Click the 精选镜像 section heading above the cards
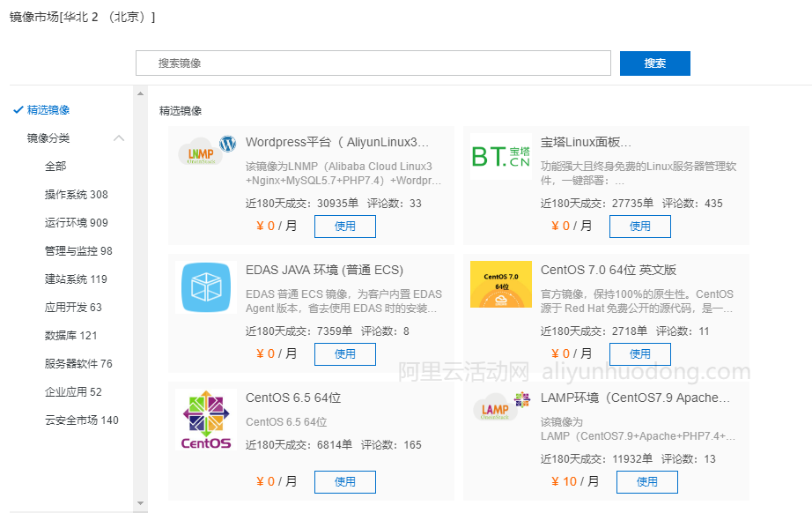This screenshot has height=513, width=812. point(181,111)
